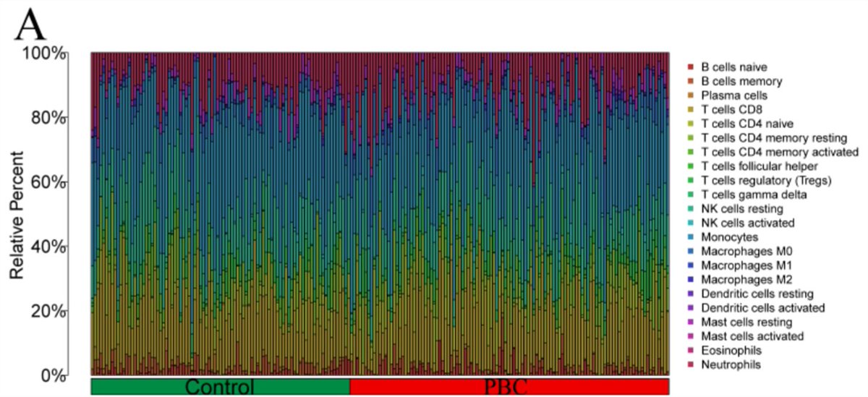Click the 60% y-axis tick label
868x397 pixels.
coord(48,182)
